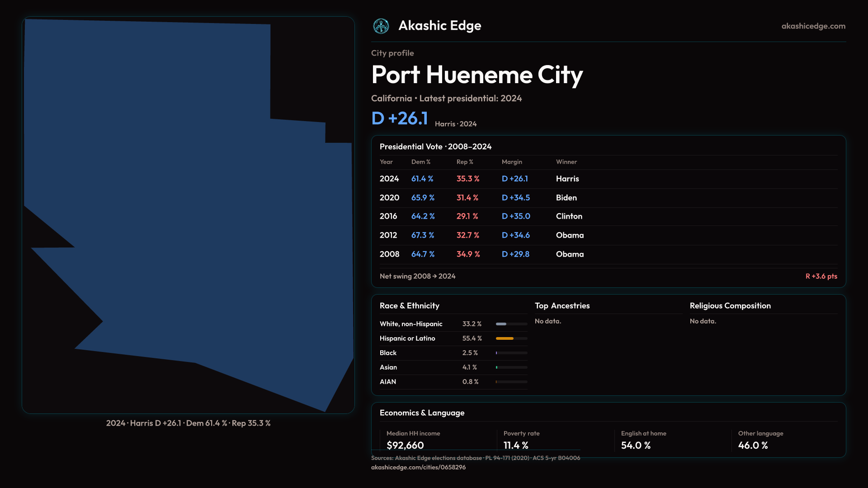Click the 2008 D +29.8 margin
The image size is (868, 488).
515,254
